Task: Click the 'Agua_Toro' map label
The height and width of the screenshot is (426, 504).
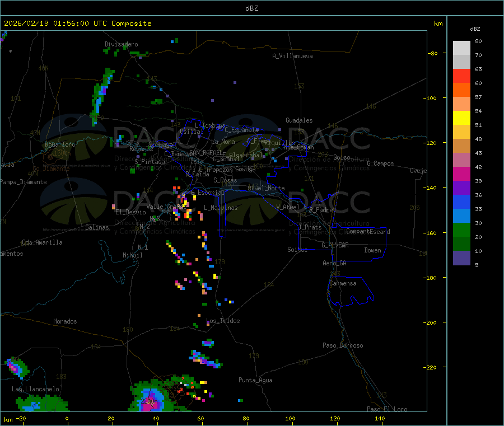Action: (x=60, y=144)
